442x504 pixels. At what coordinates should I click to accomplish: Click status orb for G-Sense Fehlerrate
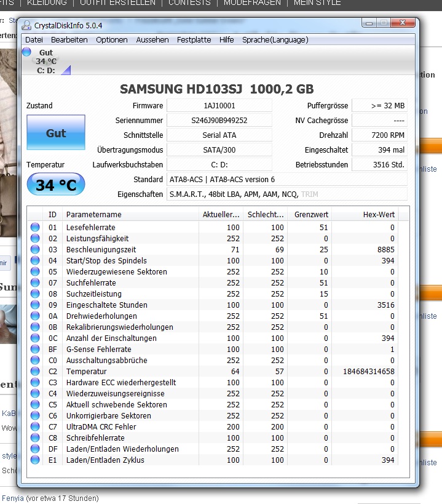pos(35,349)
